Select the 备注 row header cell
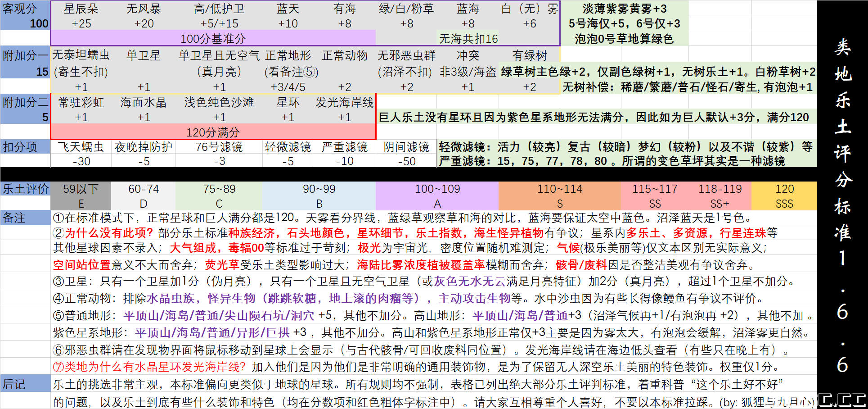 25,218
